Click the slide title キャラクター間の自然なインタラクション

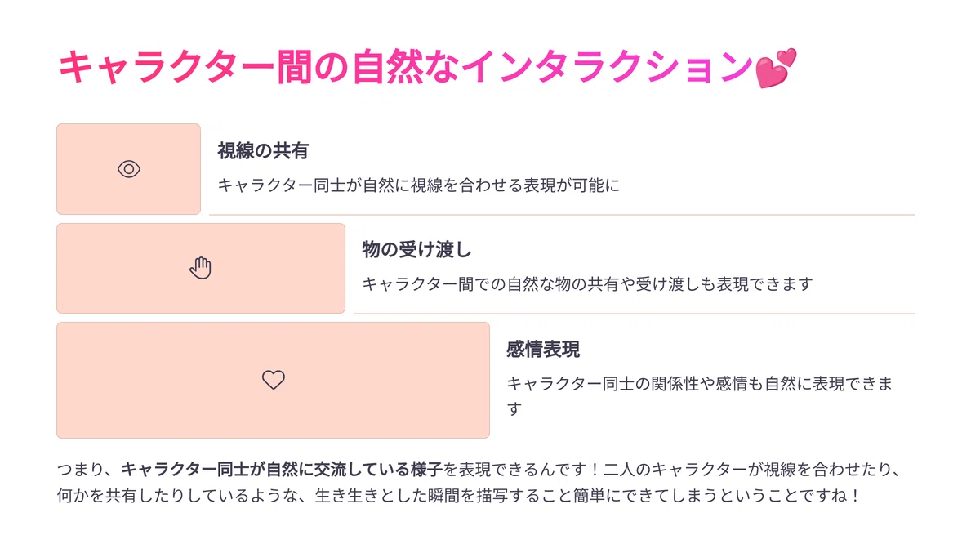(405, 68)
